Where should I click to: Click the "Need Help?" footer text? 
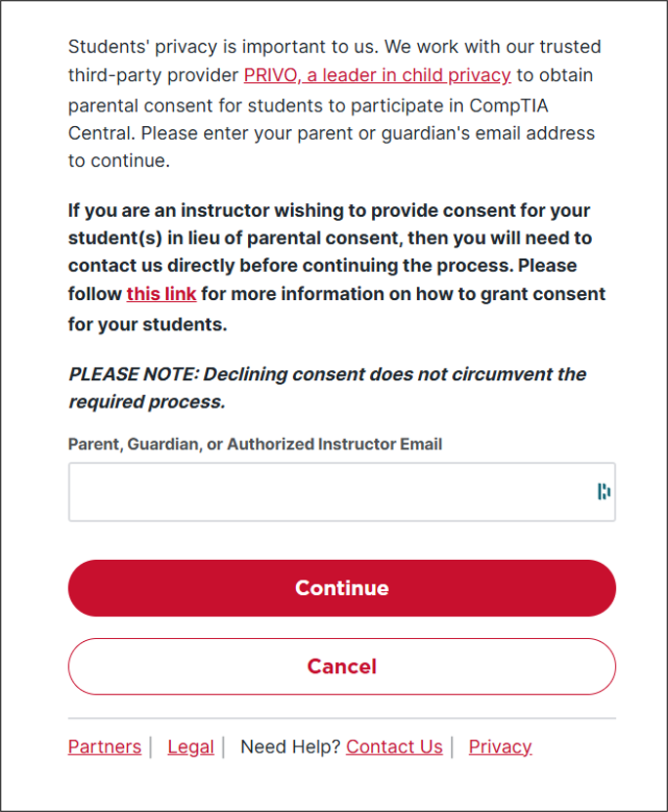pyautogui.click(x=290, y=747)
